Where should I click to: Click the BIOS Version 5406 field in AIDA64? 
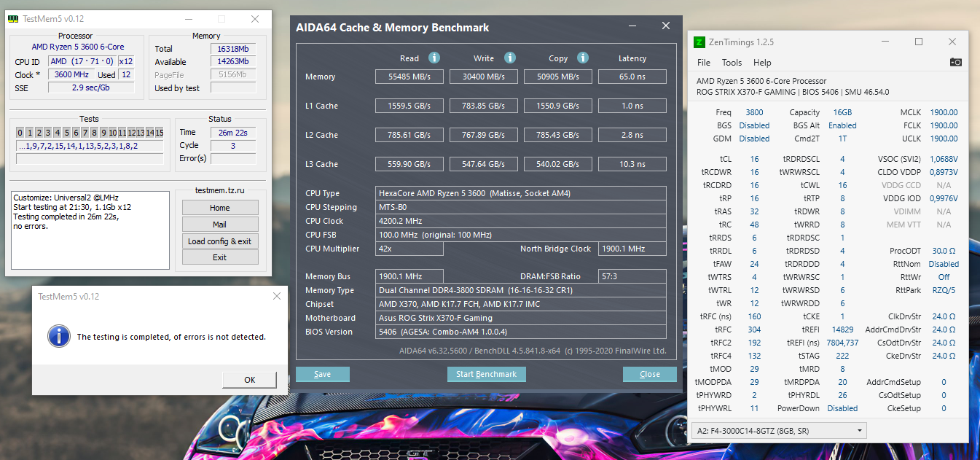tap(521, 332)
